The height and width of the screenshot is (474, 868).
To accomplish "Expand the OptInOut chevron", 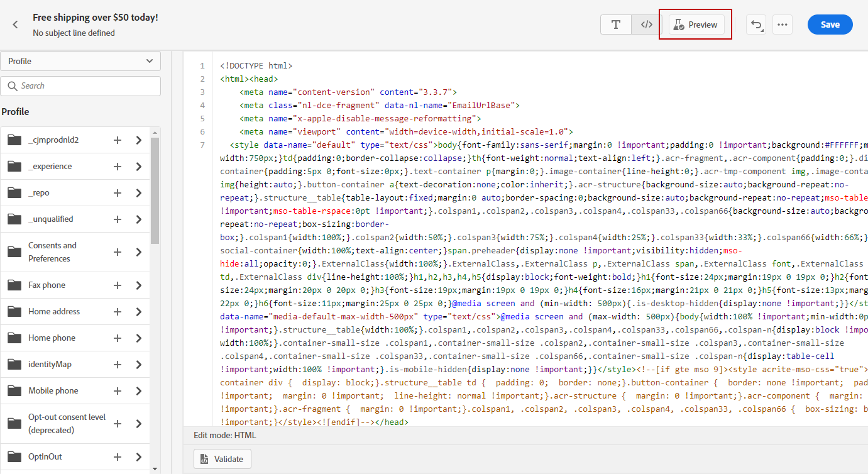I will coord(139,457).
